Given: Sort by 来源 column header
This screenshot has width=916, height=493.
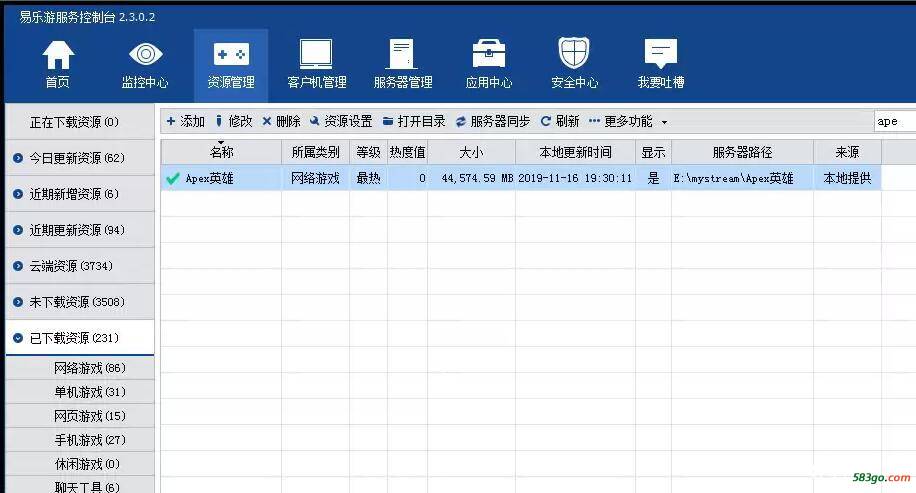Looking at the screenshot, I should coord(847,152).
